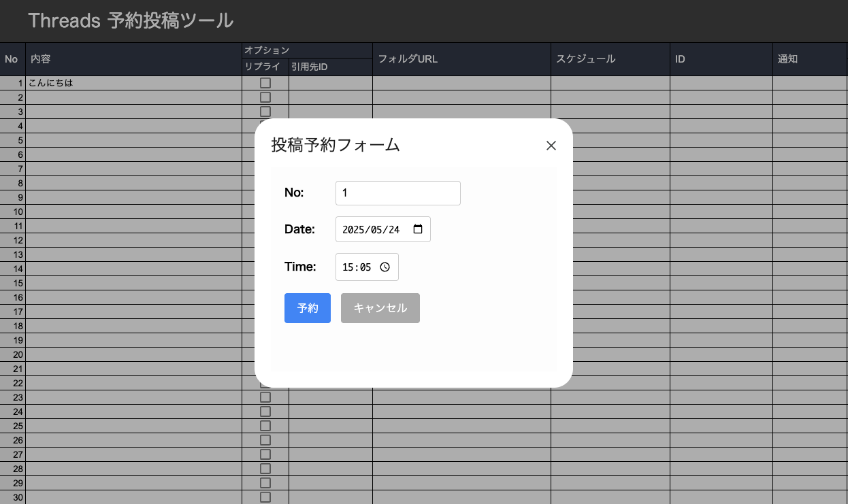Toggle the リプライ checkbox in row 1

pyautogui.click(x=265, y=83)
